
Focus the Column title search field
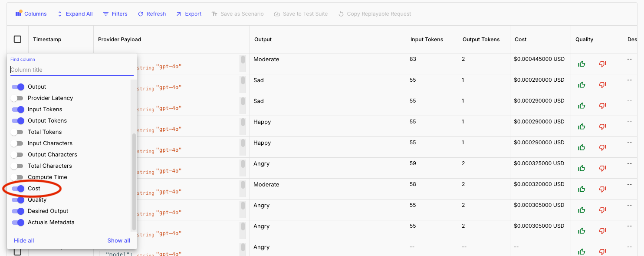[72, 70]
